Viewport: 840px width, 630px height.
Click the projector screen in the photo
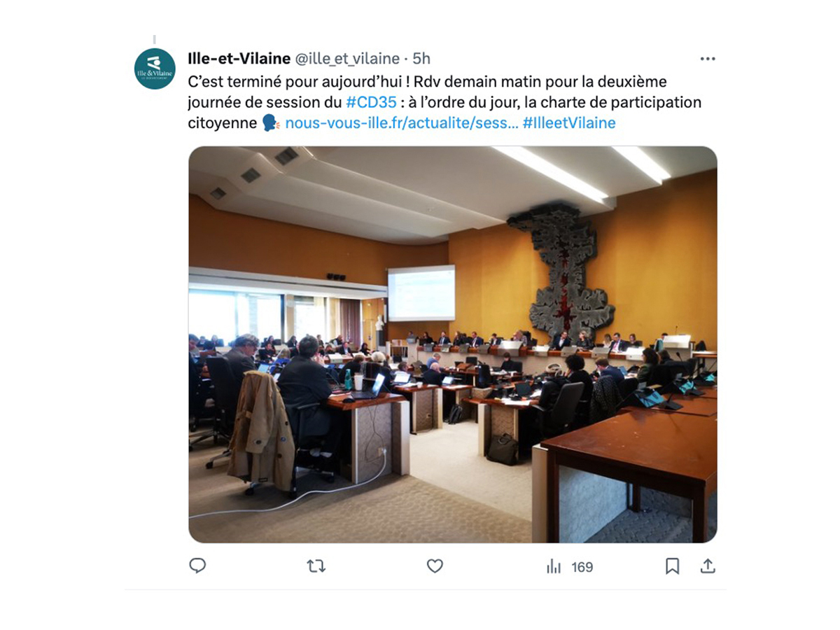pos(421,293)
